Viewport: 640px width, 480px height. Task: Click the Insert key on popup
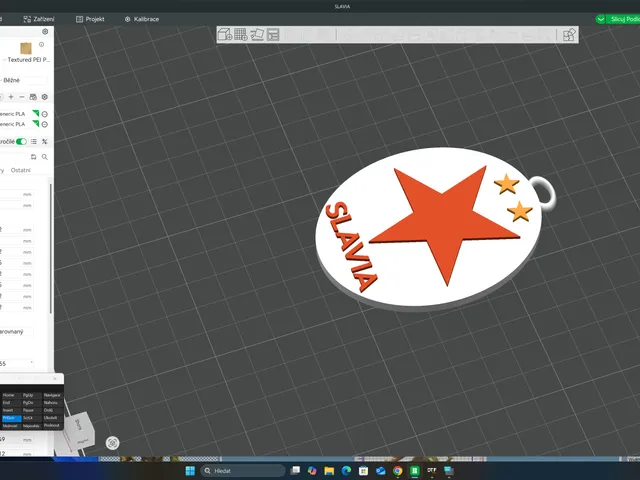(x=11, y=410)
